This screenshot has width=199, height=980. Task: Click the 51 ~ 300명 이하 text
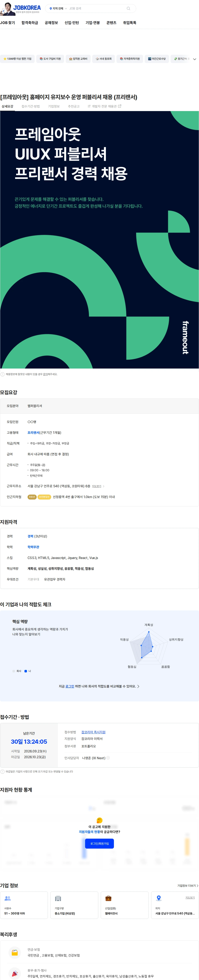point(15,913)
